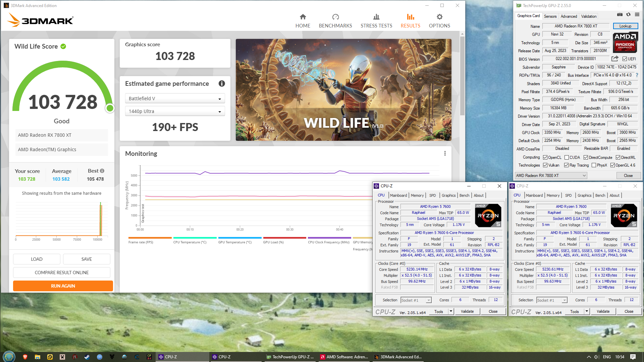This screenshot has width=644, height=362.
Task: Click the Wild Life benchmark artwork thumbnail
Action: coord(343,90)
